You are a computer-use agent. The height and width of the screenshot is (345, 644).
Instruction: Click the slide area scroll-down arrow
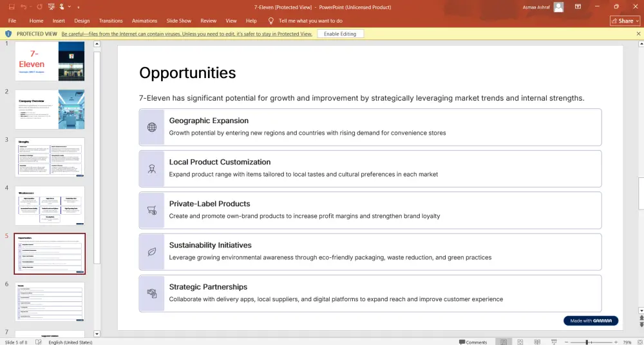pos(640,310)
